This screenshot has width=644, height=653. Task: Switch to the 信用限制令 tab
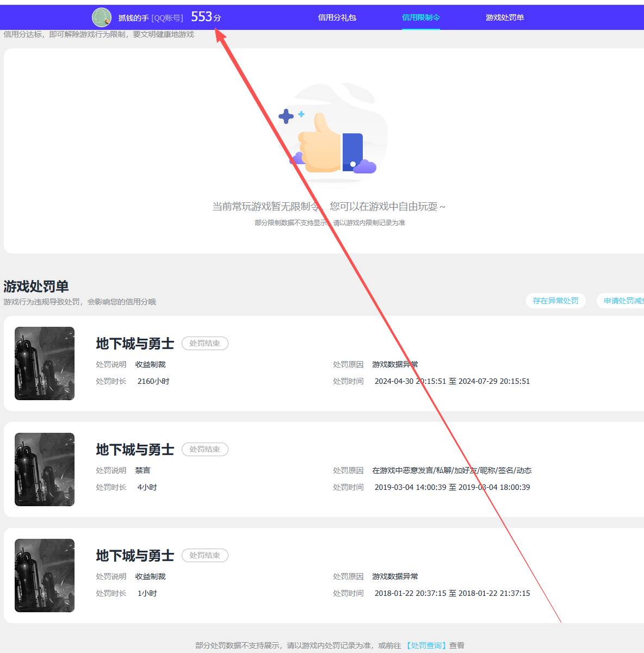(420, 17)
